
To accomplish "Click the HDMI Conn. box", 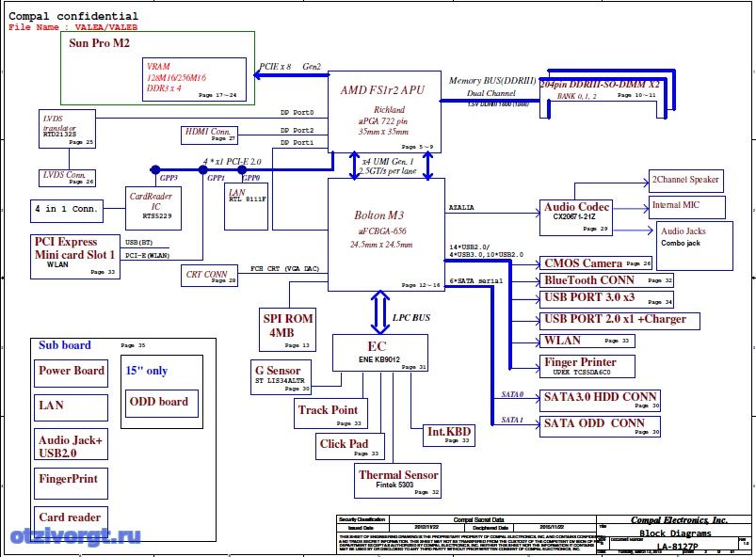I will pyautogui.click(x=209, y=135).
